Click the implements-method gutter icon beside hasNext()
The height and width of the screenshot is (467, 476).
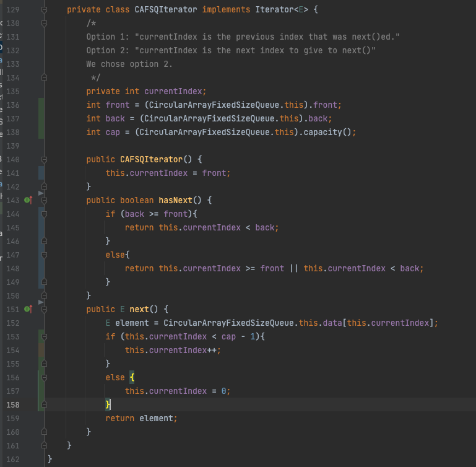point(28,200)
